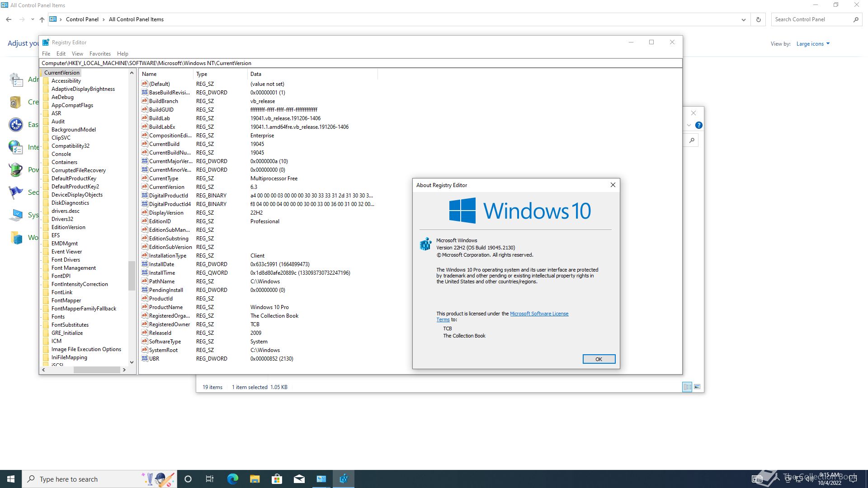
Task: Click the Data column header
Action: (312, 74)
